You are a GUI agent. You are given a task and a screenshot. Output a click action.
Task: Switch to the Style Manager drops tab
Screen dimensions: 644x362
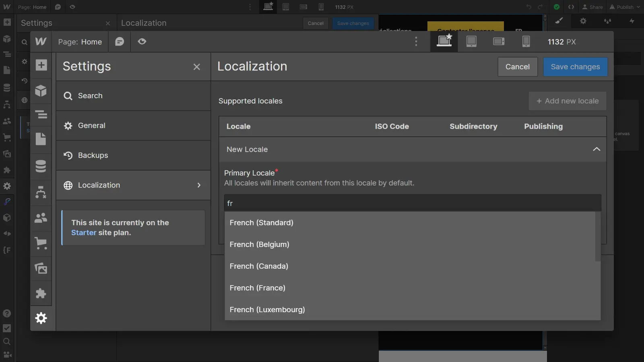click(x=607, y=21)
